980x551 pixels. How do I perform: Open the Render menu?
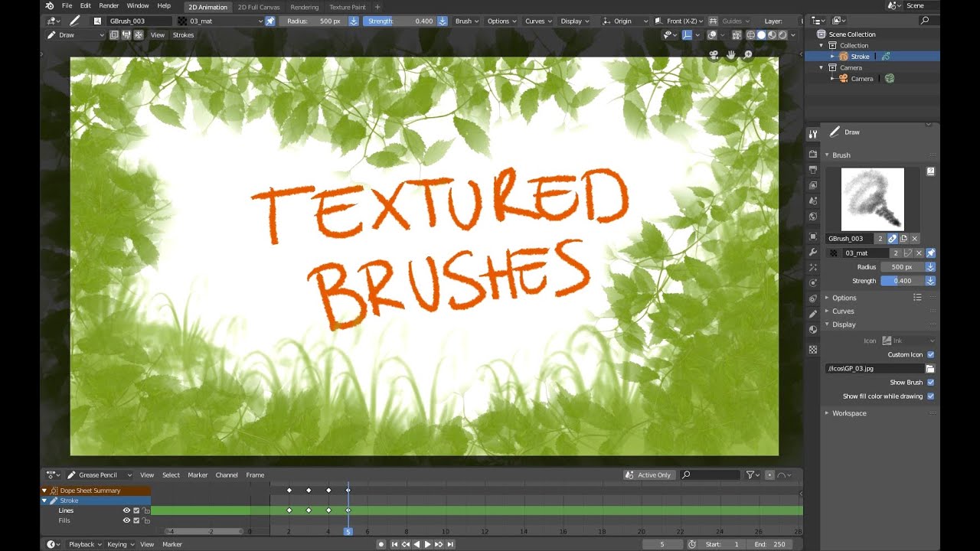coord(109,6)
